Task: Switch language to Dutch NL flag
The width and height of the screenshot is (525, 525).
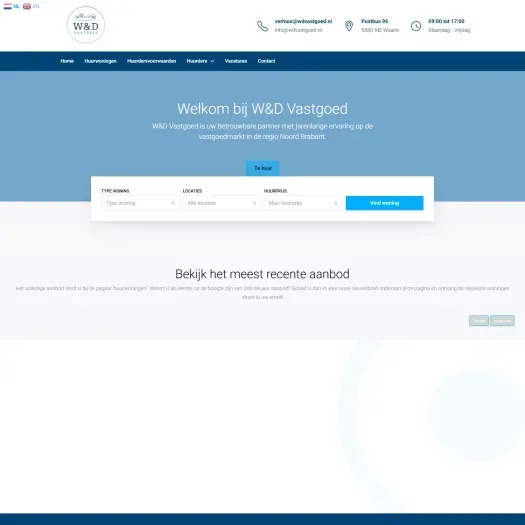Action: click(11, 6)
